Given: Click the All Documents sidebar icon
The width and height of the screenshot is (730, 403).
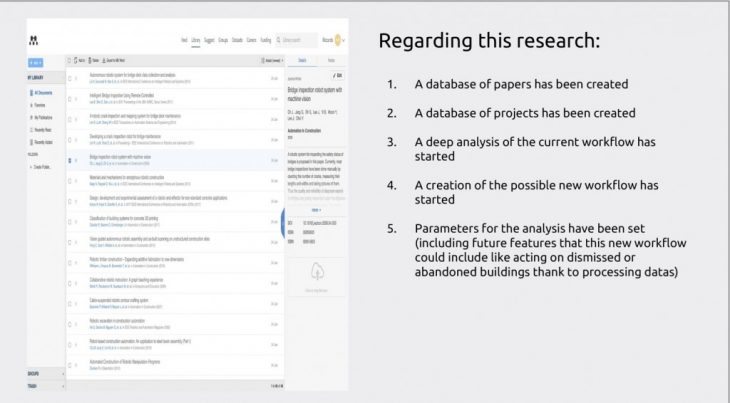Looking at the screenshot, I should pyautogui.click(x=32, y=92).
